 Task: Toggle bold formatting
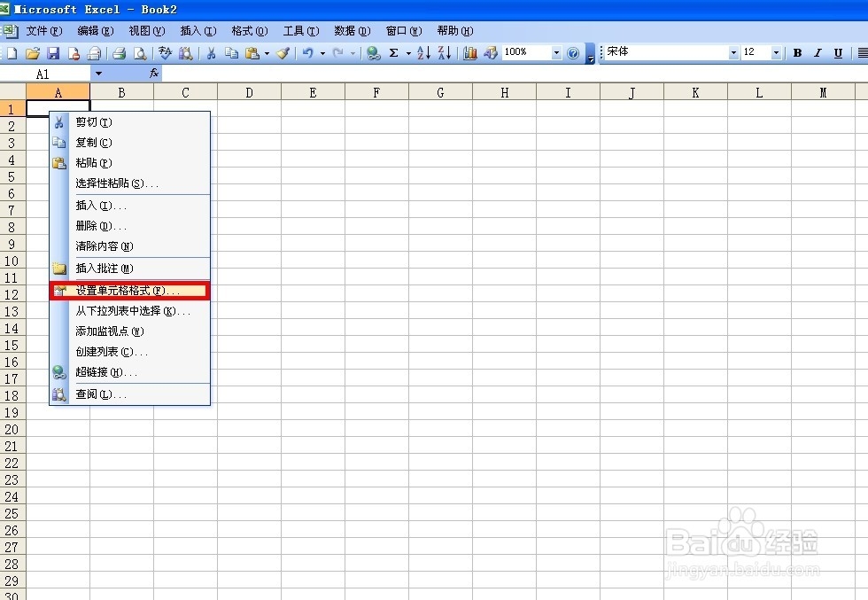797,53
